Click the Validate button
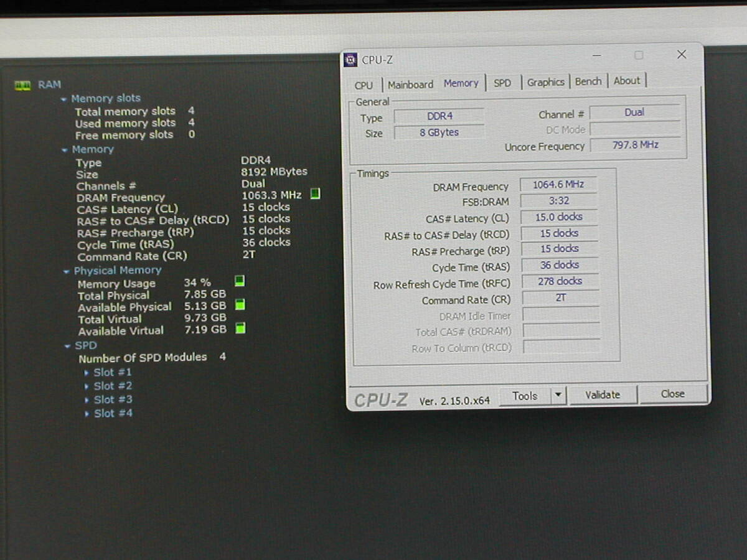This screenshot has width=747, height=560. pyautogui.click(x=603, y=394)
